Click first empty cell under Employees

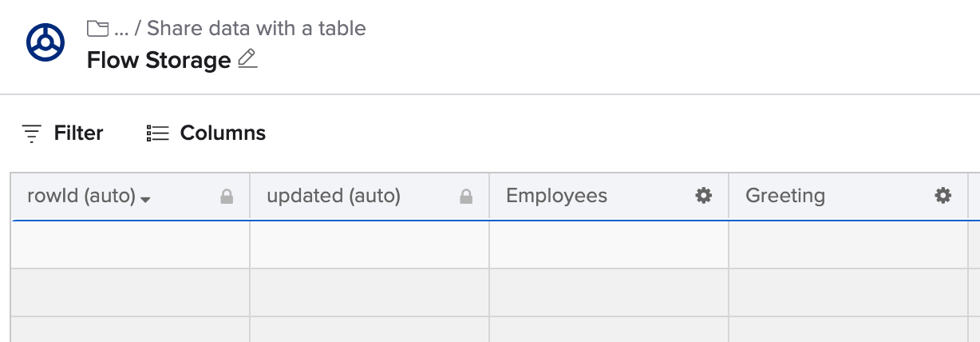pos(608,245)
